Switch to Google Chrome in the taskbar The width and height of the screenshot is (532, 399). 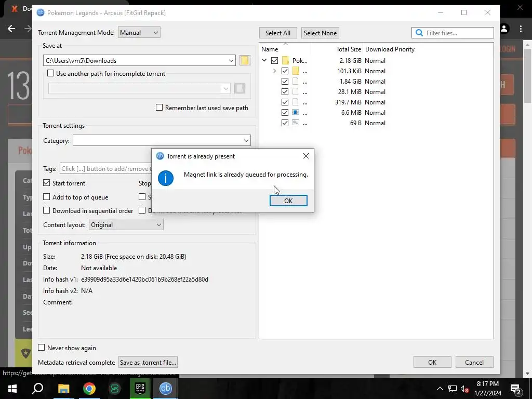[x=89, y=389]
